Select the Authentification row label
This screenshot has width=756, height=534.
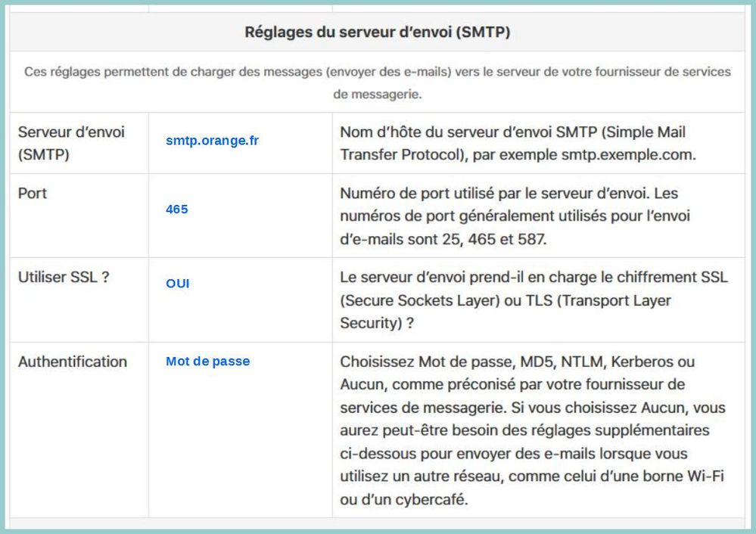(73, 362)
